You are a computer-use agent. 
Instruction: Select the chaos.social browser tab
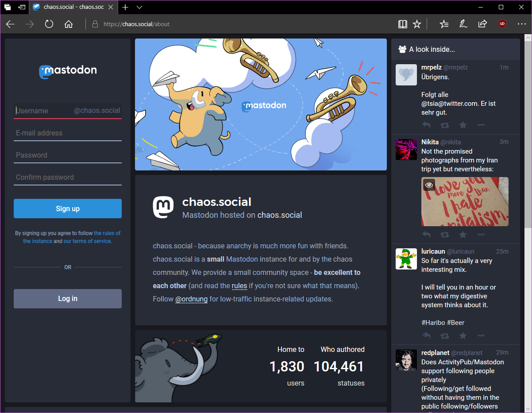(73, 7)
